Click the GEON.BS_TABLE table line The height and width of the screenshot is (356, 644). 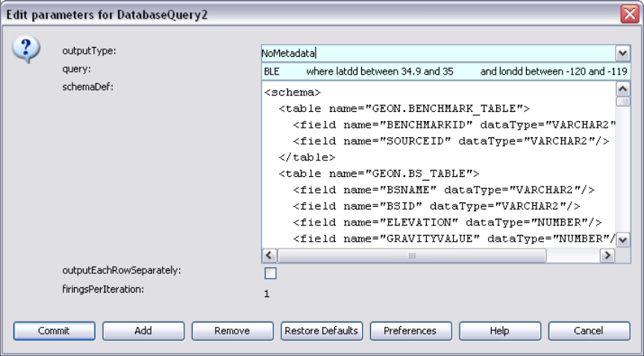coord(378,174)
